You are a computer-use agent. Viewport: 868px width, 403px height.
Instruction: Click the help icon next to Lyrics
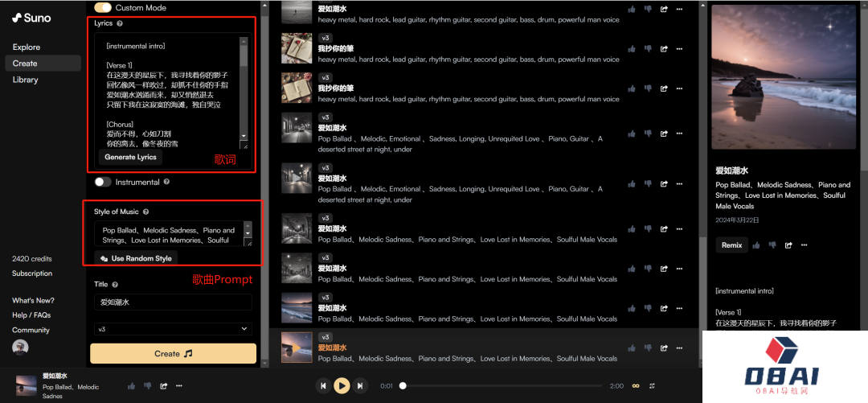tap(120, 23)
